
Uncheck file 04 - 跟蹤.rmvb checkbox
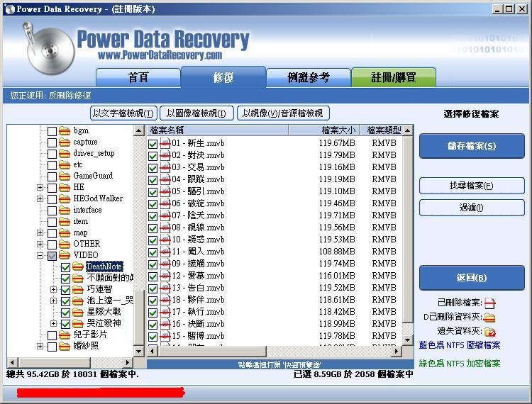[153, 180]
